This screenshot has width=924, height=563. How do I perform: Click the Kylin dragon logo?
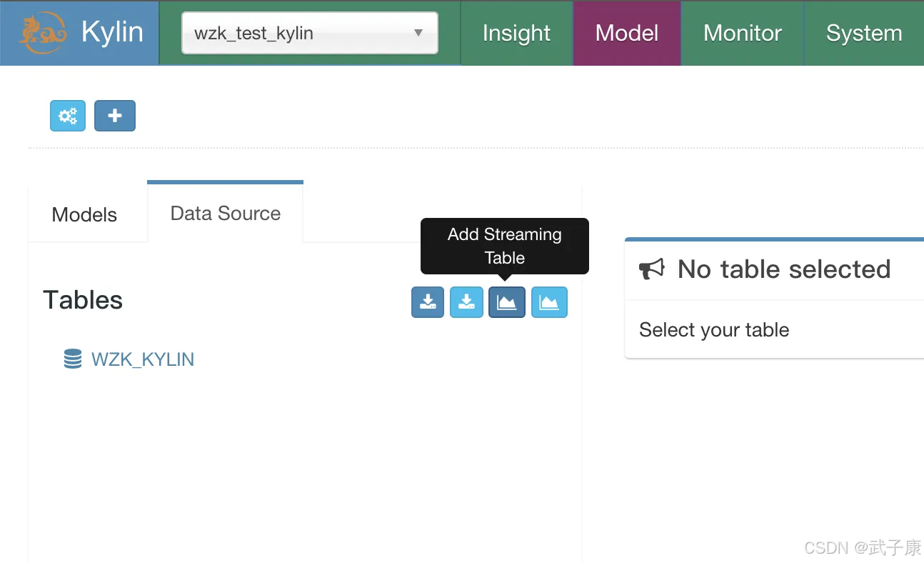coord(43,34)
